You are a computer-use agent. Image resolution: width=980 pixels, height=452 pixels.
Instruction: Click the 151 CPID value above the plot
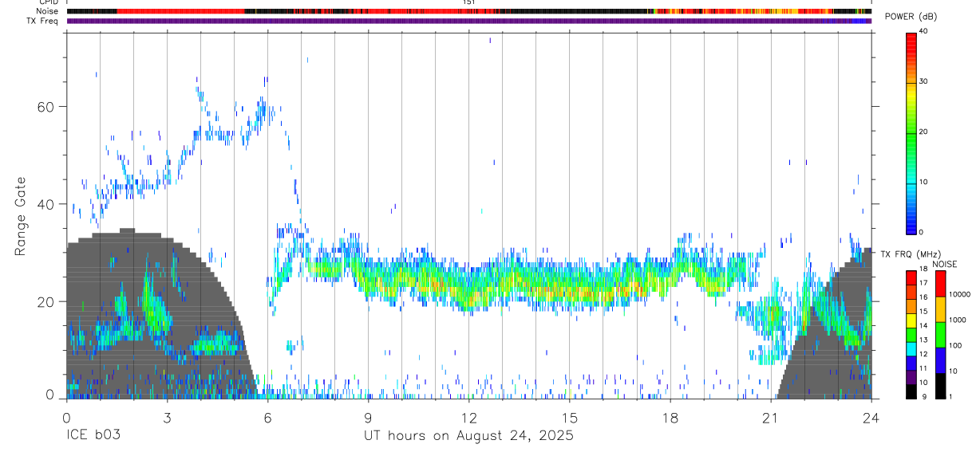pos(468,2)
